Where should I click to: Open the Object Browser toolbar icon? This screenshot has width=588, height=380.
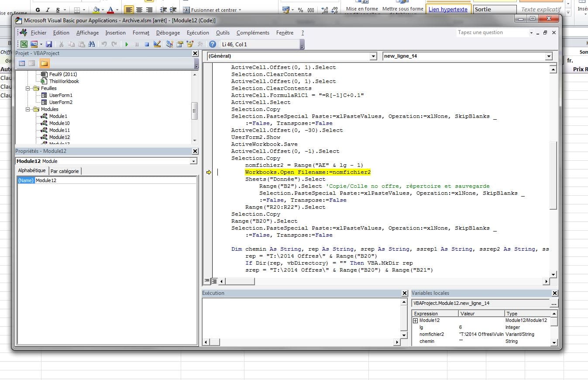(190, 44)
